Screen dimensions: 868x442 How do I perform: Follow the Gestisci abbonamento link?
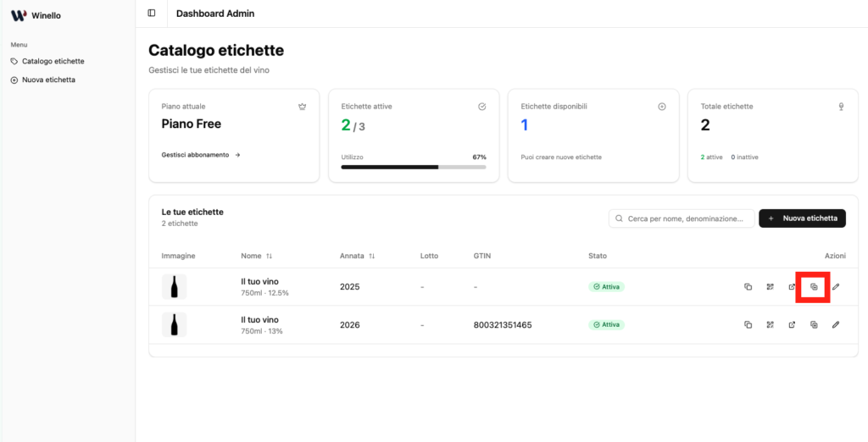pyautogui.click(x=201, y=155)
